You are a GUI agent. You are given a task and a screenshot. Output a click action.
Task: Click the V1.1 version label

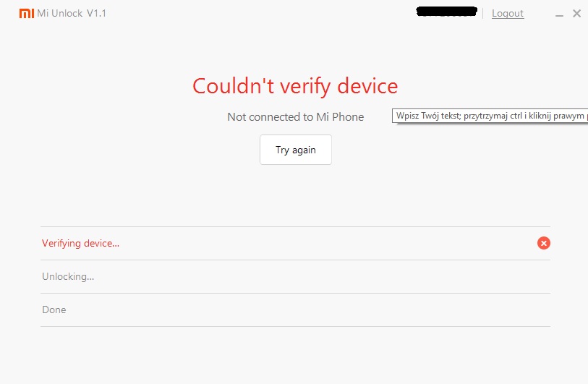[97, 14]
